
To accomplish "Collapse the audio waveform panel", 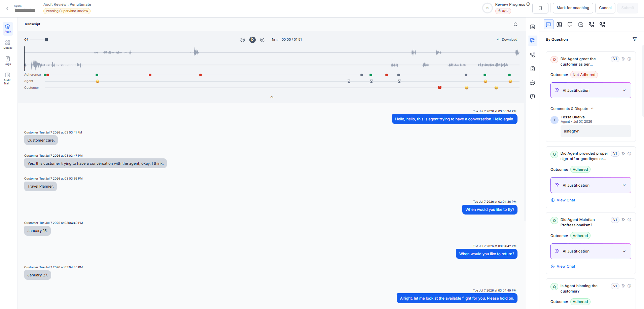I will pyautogui.click(x=272, y=97).
